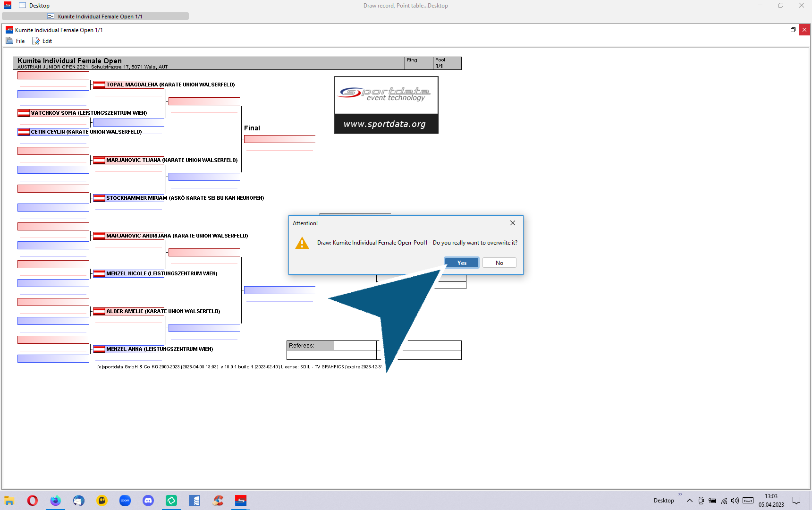Open the Edit menu
Screen dimensions: 812x510
(x=42, y=41)
